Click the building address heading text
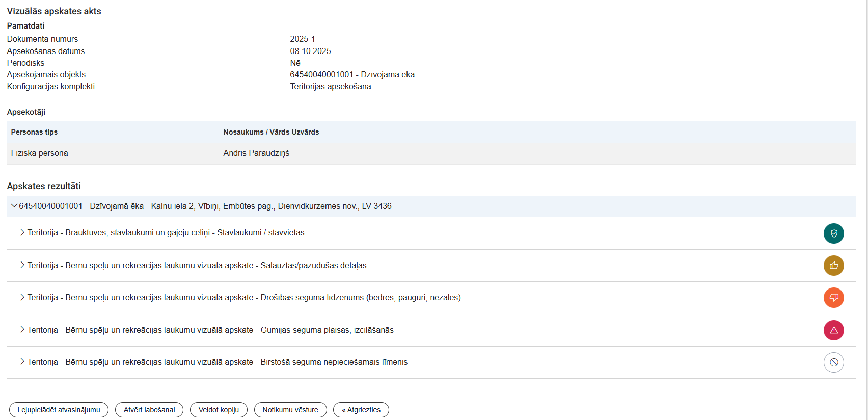The image size is (868, 420). [x=205, y=206]
